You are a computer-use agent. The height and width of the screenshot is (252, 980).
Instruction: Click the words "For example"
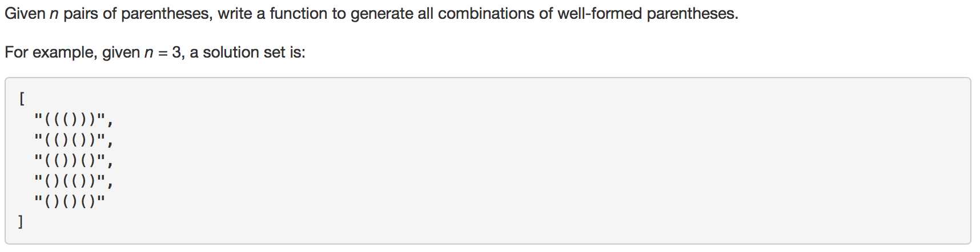click(x=51, y=52)
